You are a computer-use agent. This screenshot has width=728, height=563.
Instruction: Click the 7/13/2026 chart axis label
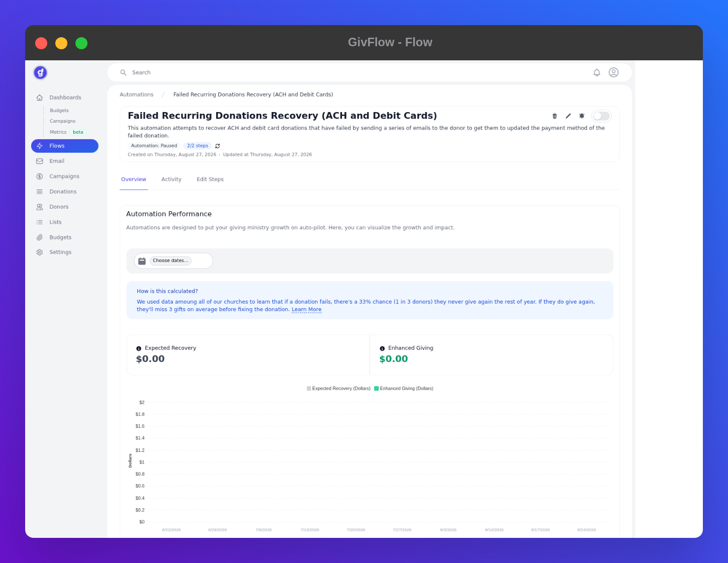[x=310, y=530]
